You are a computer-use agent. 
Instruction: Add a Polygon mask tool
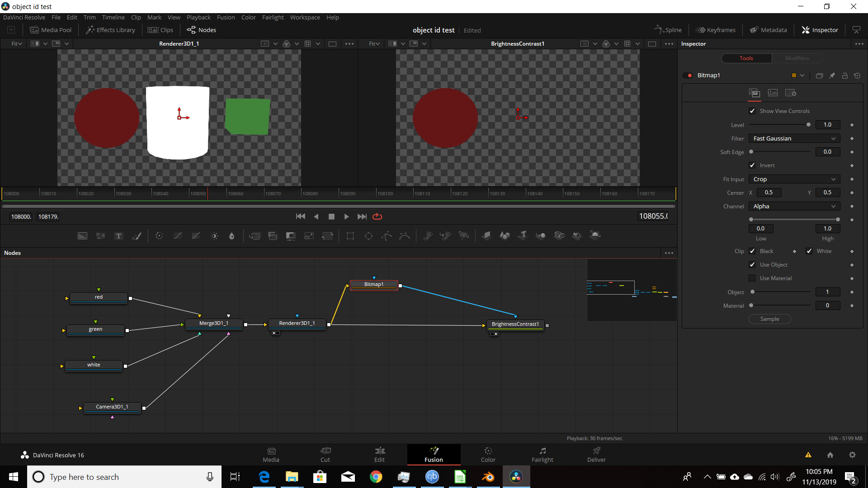tap(387, 236)
